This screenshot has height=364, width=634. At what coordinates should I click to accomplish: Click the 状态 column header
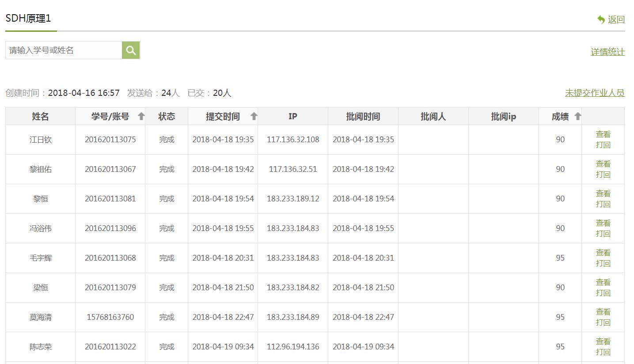pos(167,117)
